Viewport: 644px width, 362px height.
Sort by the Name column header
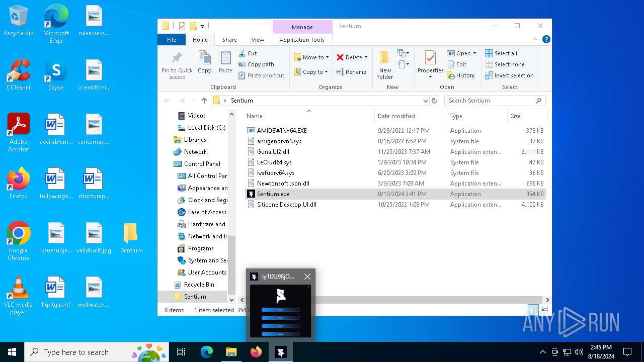click(x=309, y=116)
